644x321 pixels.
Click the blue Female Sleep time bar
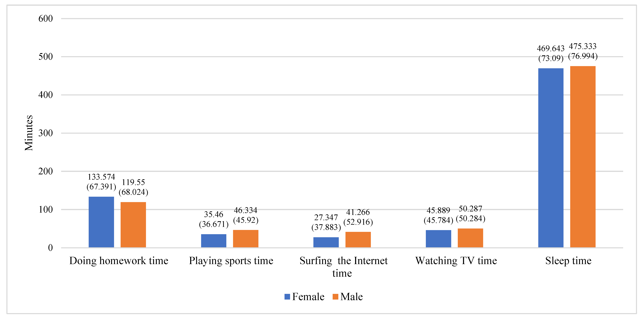[551, 158]
